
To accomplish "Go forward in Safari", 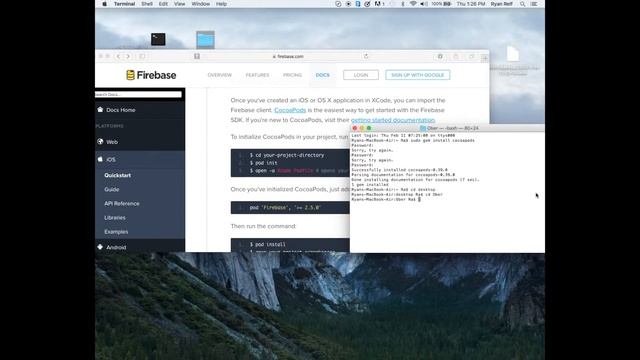I will [x=128, y=56].
